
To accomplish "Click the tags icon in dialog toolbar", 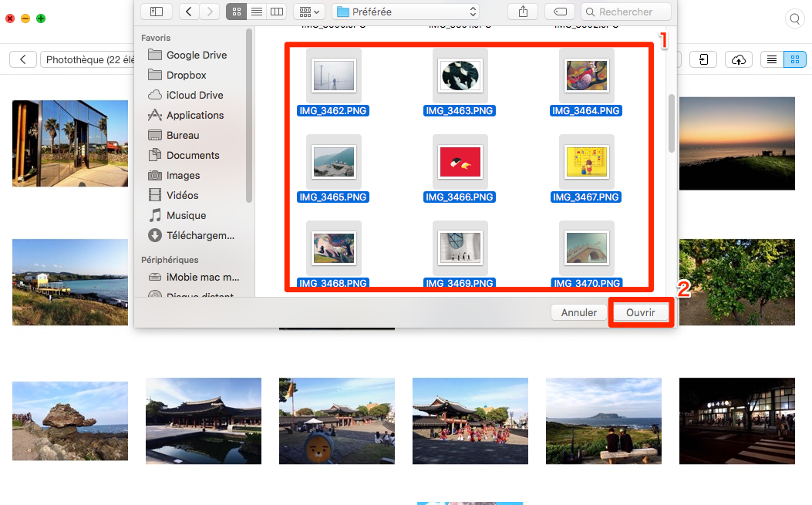I will coord(560,12).
